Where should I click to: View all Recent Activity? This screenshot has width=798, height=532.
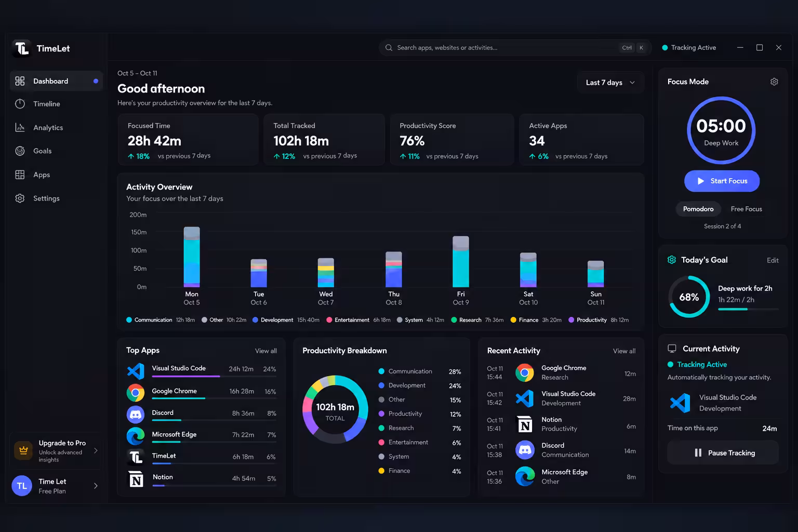[624, 351]
